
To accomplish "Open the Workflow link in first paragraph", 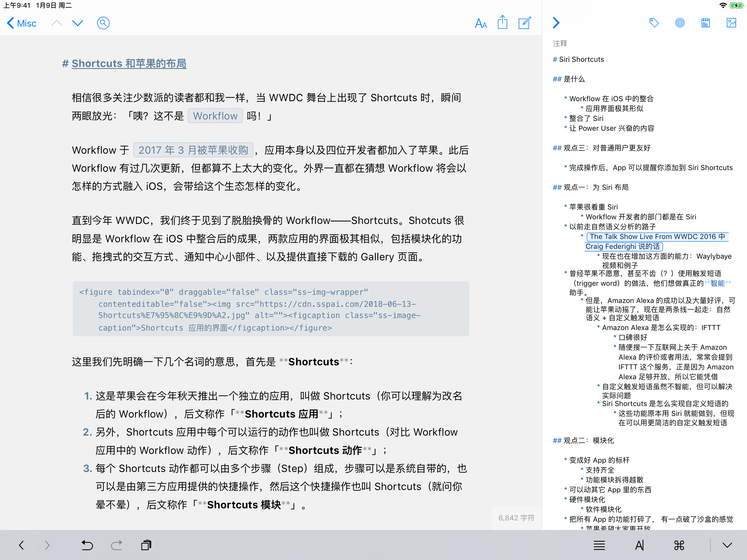I will [x=215, y=116].
